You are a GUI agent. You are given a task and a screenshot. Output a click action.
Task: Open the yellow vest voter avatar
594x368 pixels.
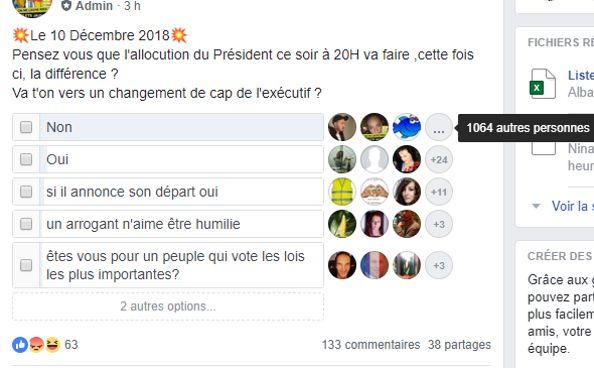[x=342, y=192]
